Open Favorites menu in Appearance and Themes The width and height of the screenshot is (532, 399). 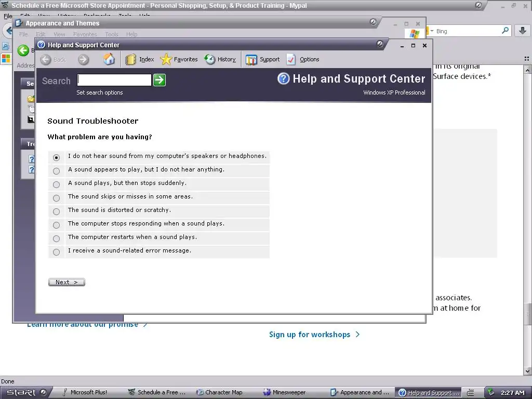tap(85, 34)
